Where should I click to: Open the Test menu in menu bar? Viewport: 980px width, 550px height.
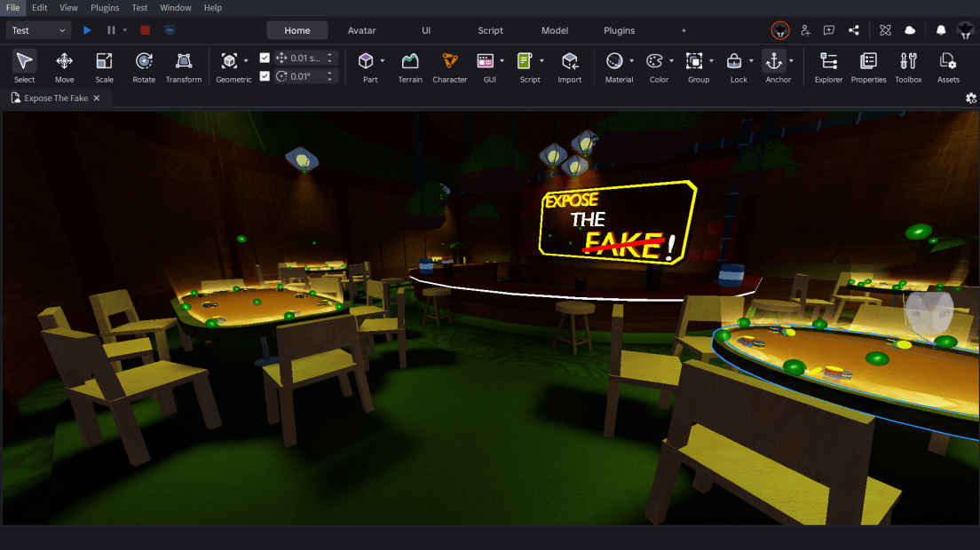[x=139, y=7]
